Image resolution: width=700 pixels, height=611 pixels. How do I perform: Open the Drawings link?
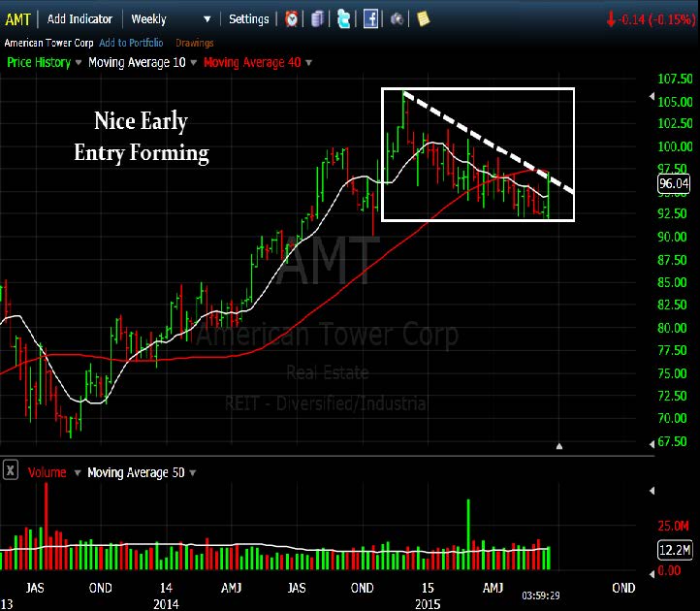tap(194, 43)
